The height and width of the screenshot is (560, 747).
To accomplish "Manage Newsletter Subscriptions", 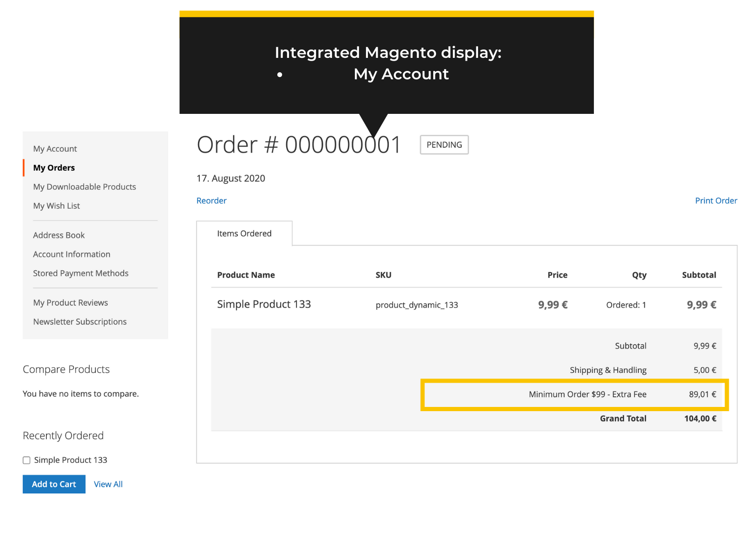I will tap(80, 322).
